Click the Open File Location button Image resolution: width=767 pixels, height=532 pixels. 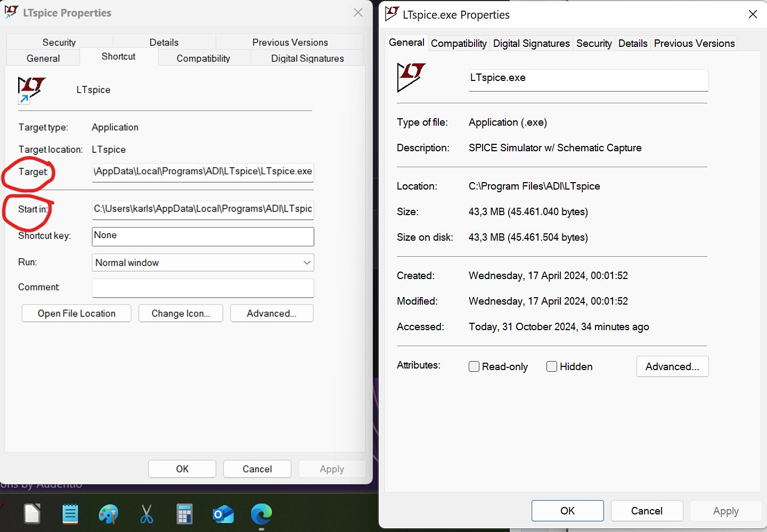click(x=76, y=314)
